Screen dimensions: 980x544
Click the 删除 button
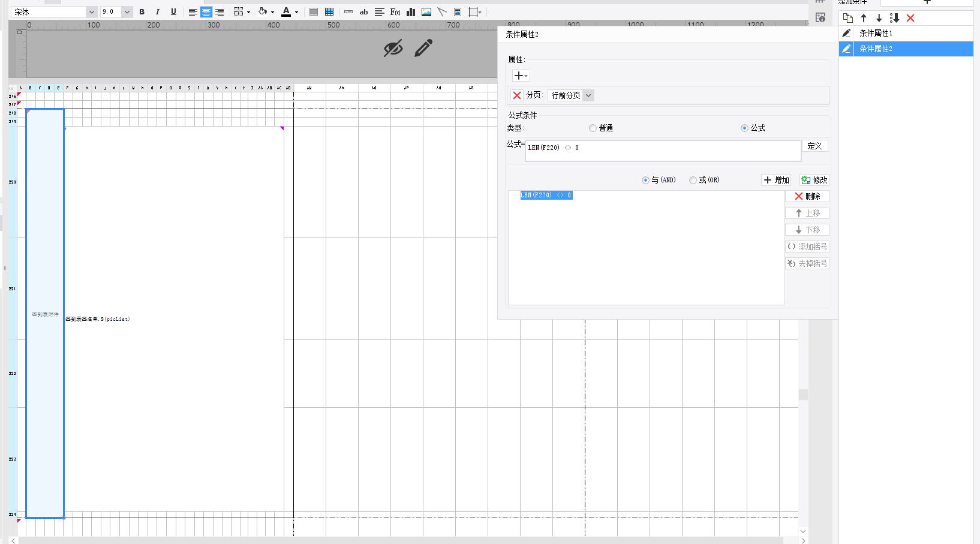807,196
